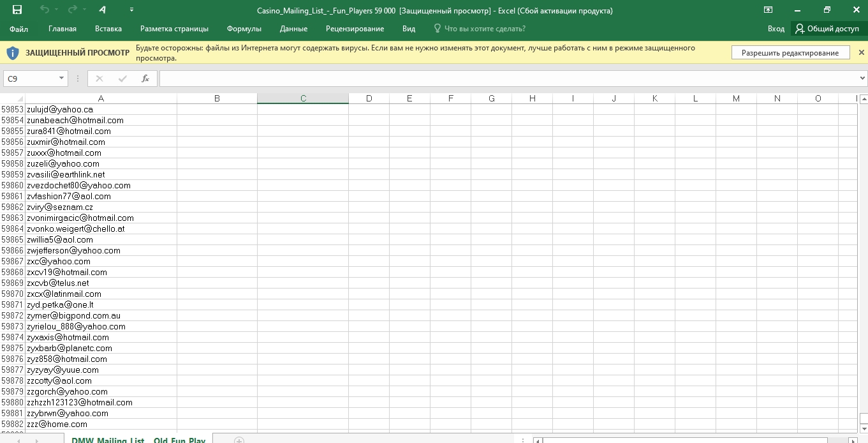Viewport: 868px width, 443px height.
Task: Click the Undo arrow icon
Action: [x=44, y=10]
